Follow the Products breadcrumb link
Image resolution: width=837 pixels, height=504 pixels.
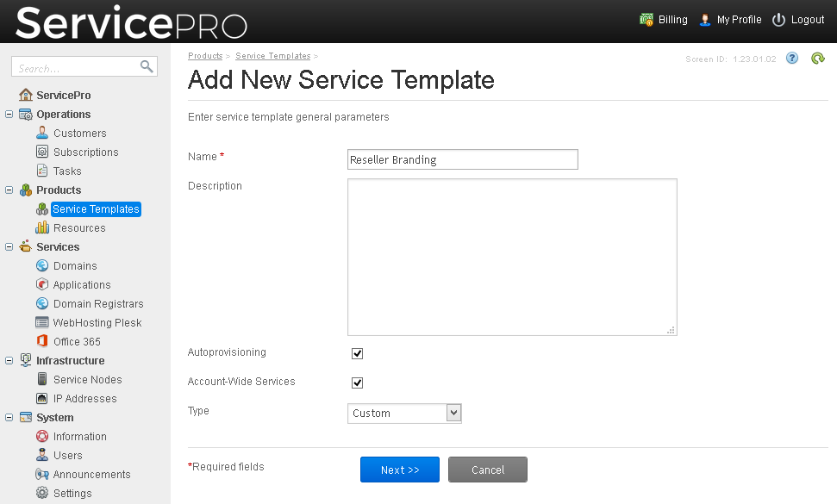click(205, 55)
